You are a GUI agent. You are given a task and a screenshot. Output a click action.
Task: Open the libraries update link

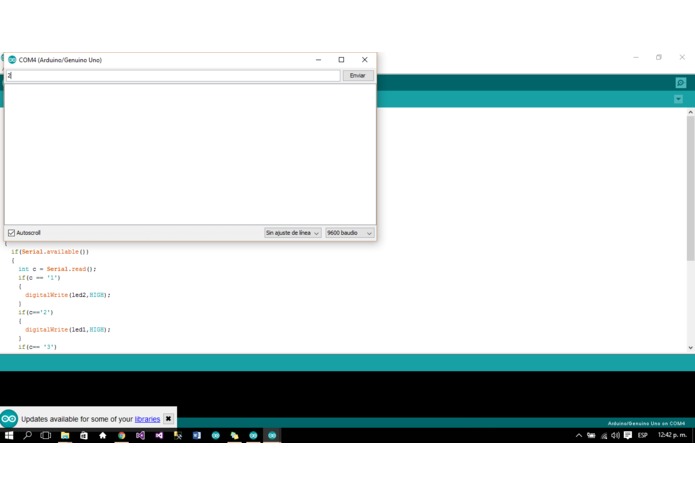click(147, 419)
